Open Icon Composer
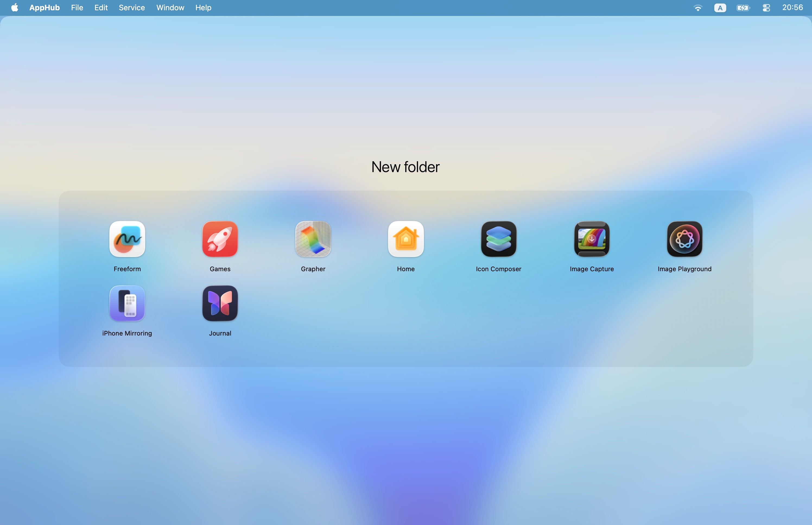The image size is (812, 525). click(499, 239)
